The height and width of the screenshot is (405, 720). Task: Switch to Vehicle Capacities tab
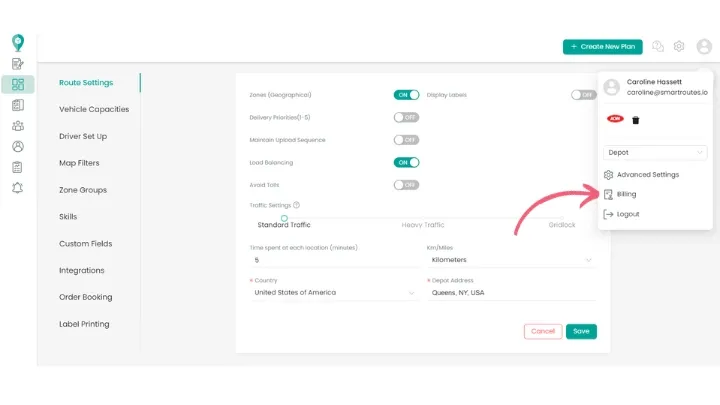pos(94,109)
